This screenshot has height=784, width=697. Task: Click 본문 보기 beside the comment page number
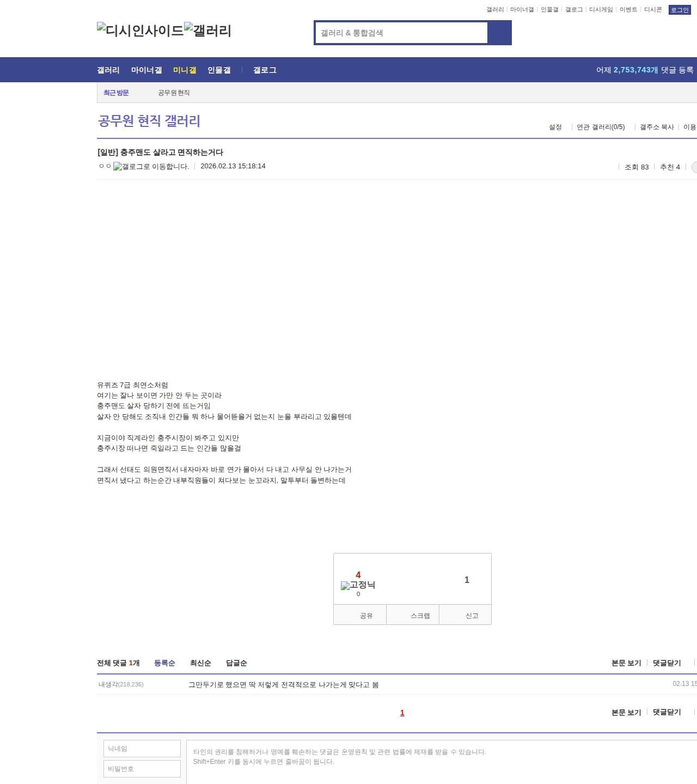tap(626, 712)
